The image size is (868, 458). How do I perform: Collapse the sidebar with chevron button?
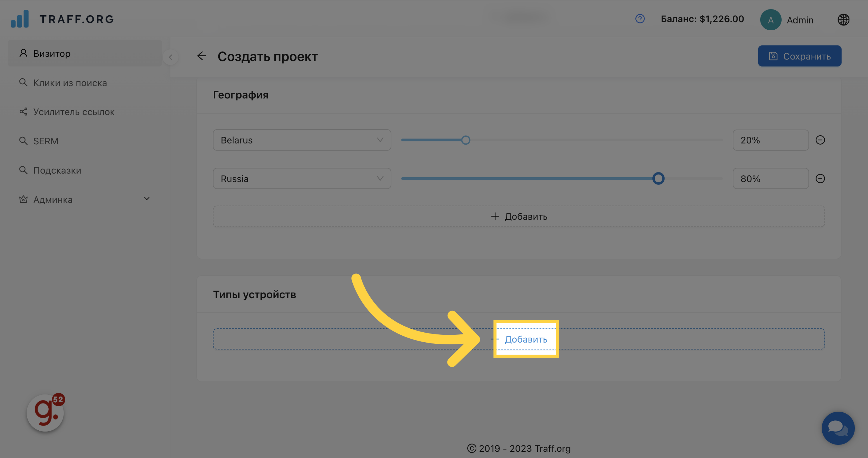(x=170, y=57)
